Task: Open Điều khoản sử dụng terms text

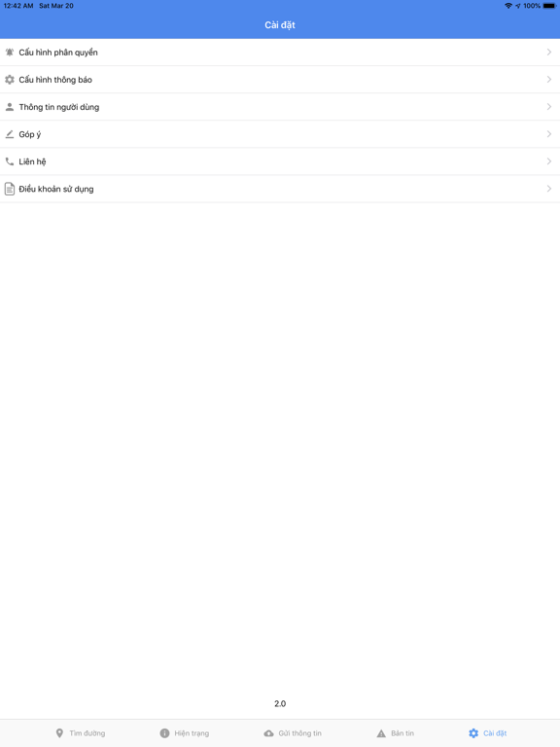Action: coord(56,189)
